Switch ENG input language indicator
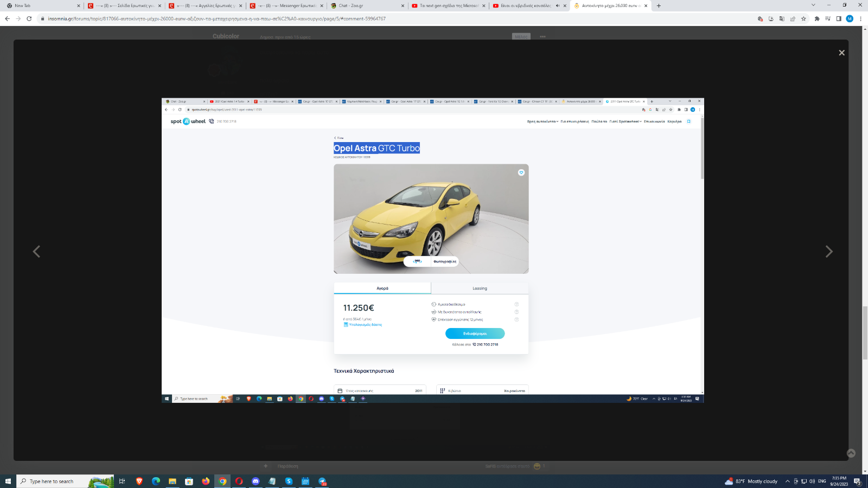The image size is (868, 488). (822, 481)
